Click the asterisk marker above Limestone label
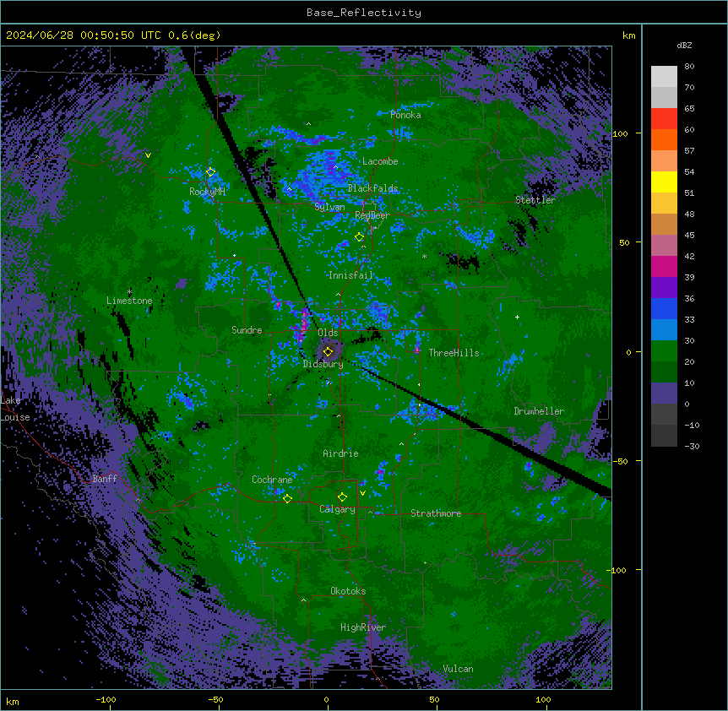This screenshot has width=728, height=711. click(129, 292)
